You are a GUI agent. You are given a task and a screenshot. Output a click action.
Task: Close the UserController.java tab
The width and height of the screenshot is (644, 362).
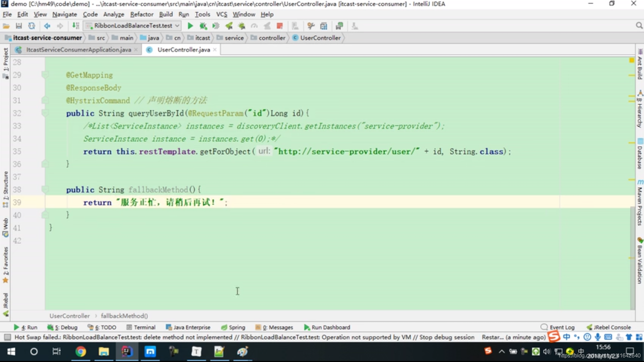(x=215, y=50)
